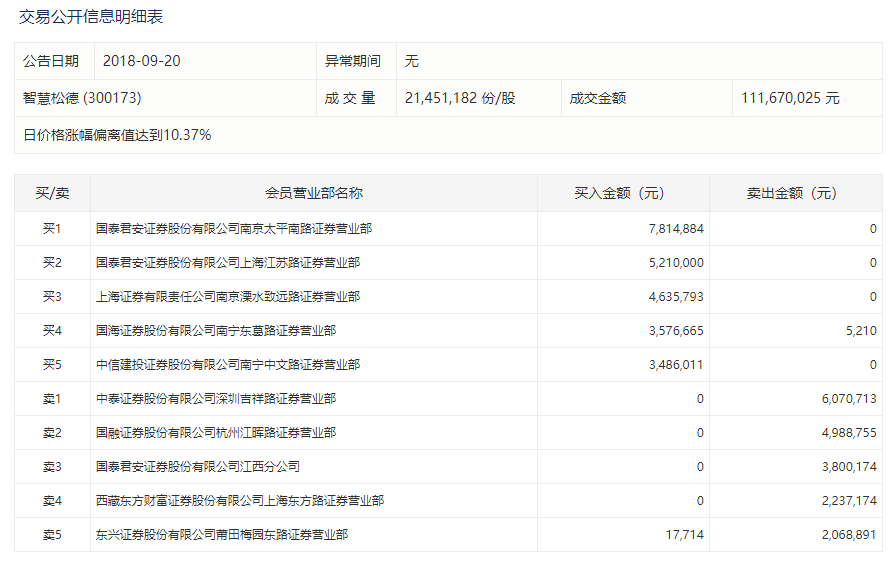Select the announcement date 2018-09-20
The height and width of the screenshot is (561, 896).
point(142,61)
